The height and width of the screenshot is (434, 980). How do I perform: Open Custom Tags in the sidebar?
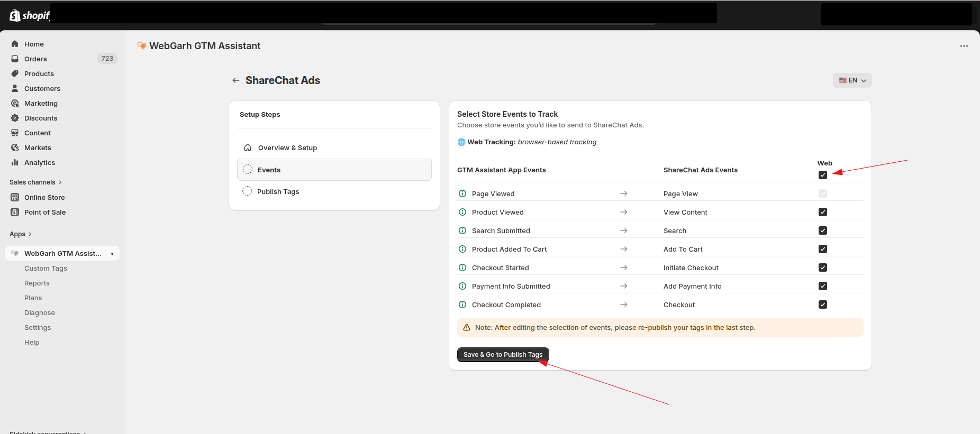point(46,269)
